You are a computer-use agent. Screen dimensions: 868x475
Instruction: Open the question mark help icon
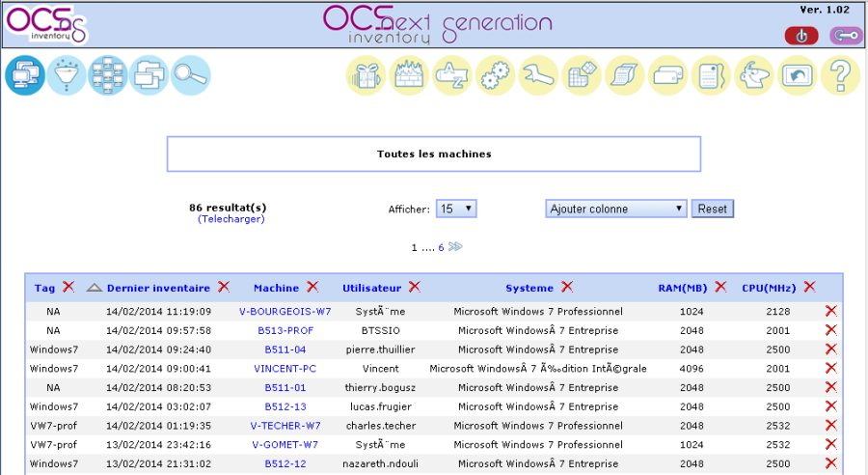coord(840,75)
